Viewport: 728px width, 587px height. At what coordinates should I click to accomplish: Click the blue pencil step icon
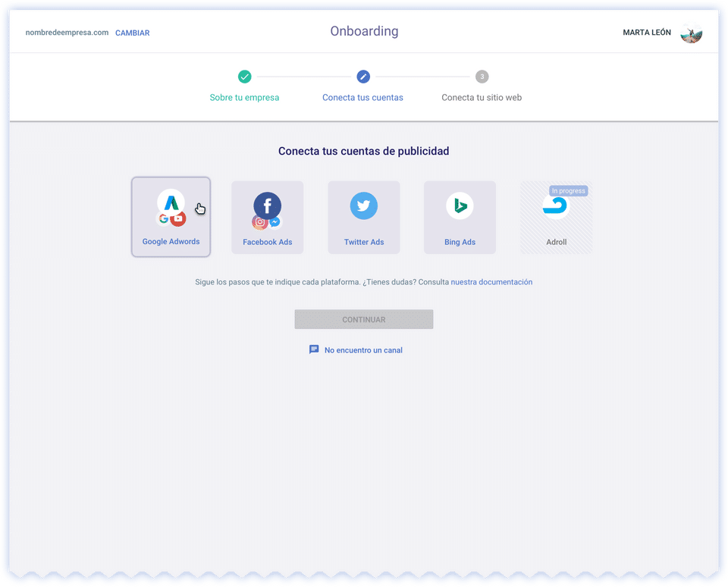[x=363, y=77]
